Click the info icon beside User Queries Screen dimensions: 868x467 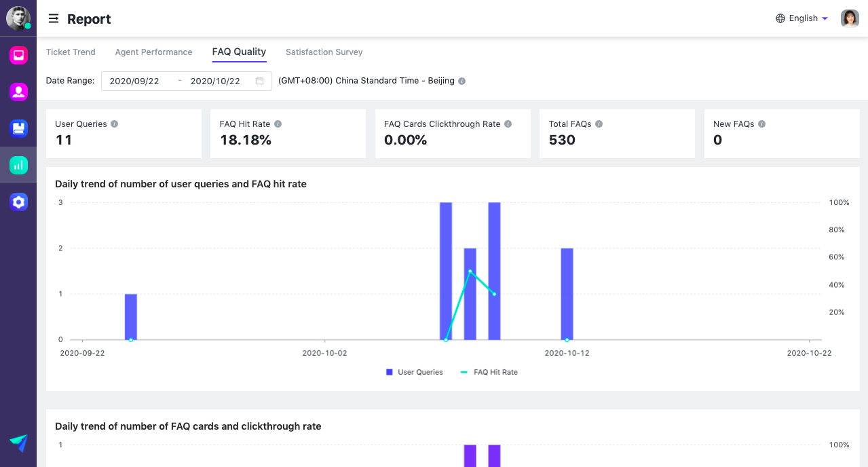click(115, 124)
